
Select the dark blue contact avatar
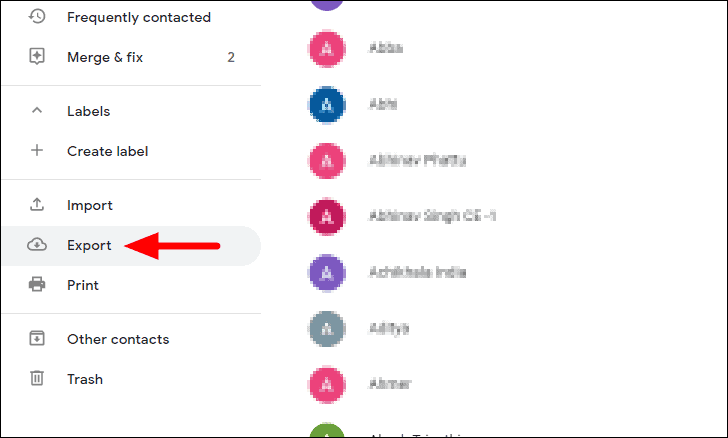pos(327,105)
